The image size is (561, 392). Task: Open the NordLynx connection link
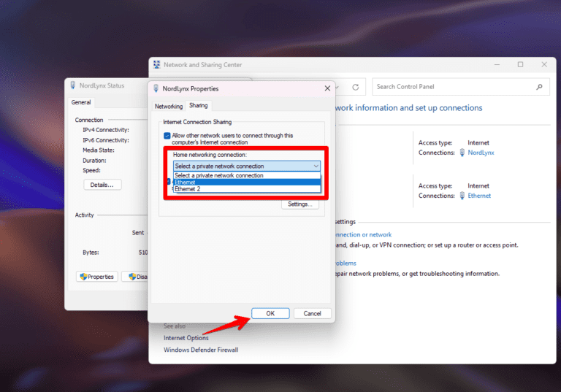(x=481, y=153)
